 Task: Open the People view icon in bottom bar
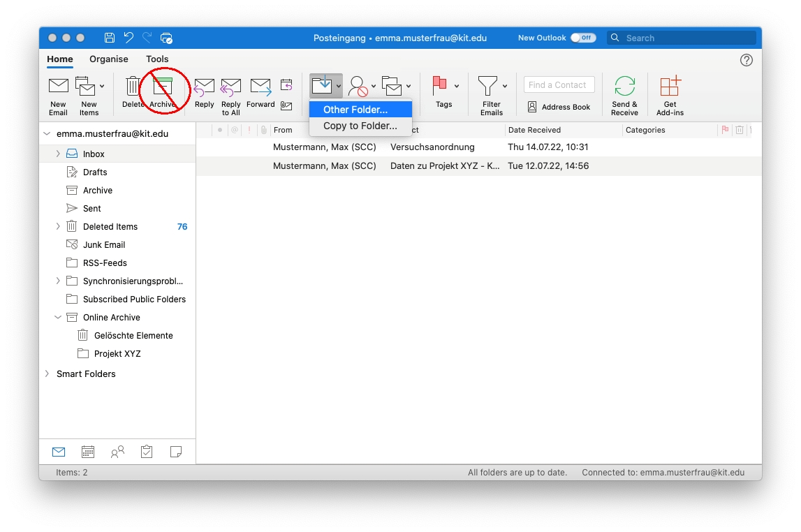117,452
